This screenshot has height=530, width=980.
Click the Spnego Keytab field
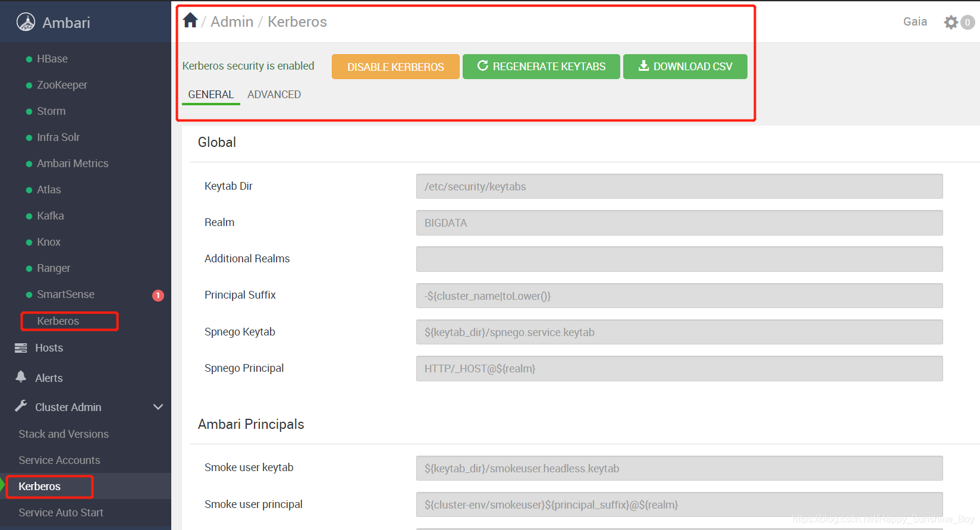680,332
